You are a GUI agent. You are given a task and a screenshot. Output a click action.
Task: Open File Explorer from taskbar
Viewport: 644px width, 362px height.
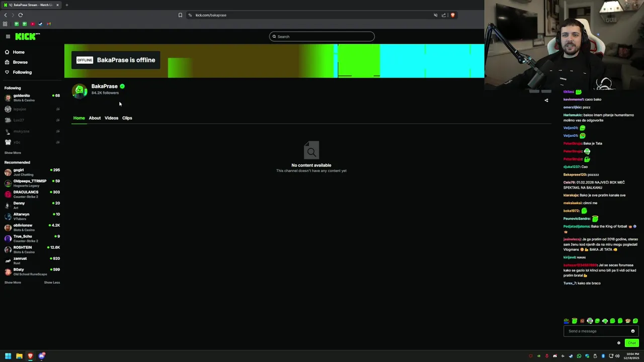[19, 356]
